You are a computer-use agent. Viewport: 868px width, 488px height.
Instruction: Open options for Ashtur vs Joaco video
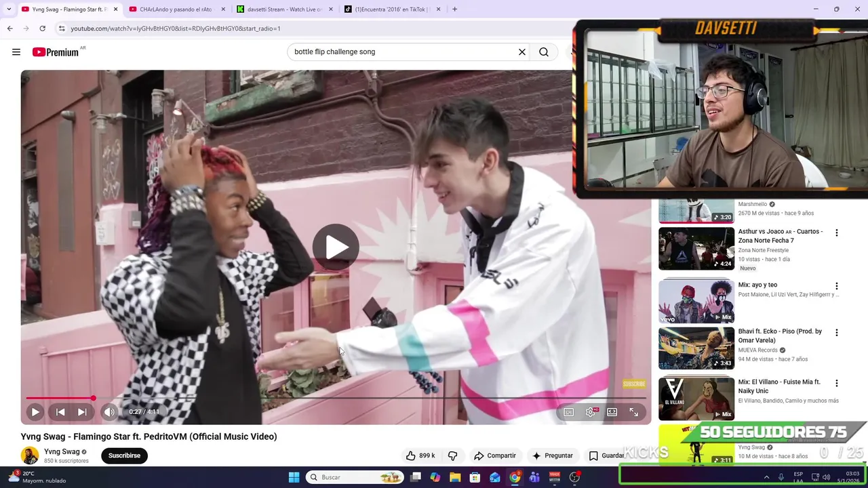pos(836,232)
